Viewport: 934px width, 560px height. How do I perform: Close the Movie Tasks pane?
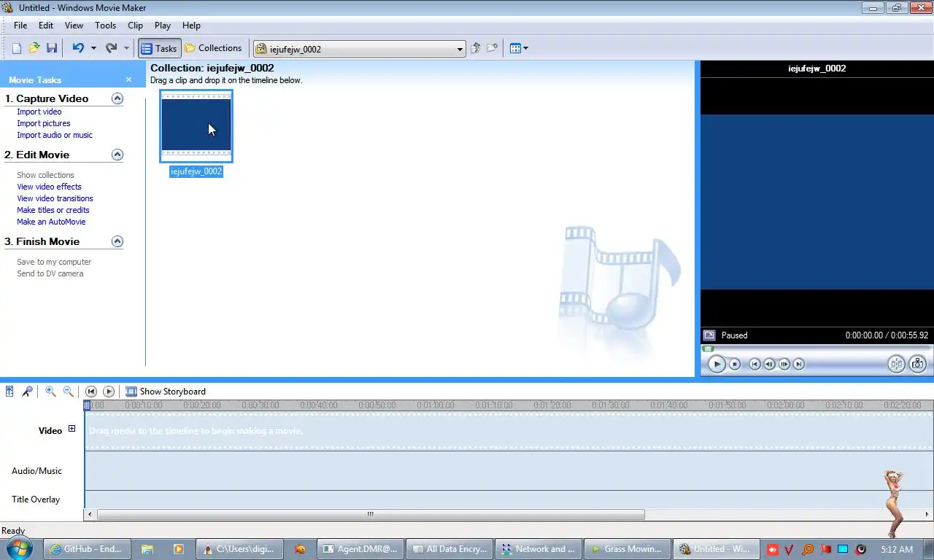(128, 79)
